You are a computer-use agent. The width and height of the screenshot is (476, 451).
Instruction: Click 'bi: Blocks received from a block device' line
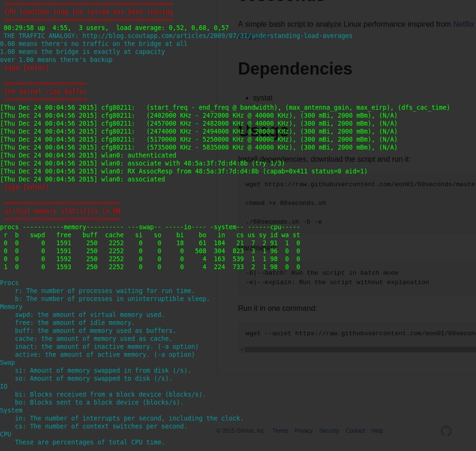111,395
